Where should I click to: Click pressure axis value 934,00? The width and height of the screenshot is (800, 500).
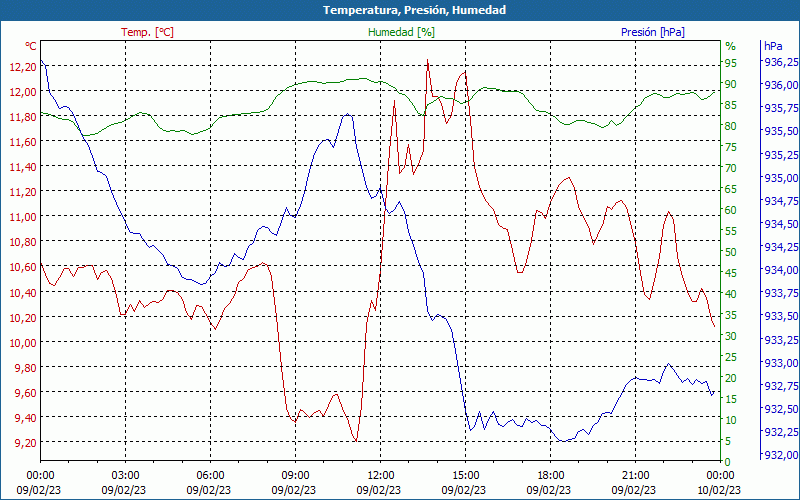pyautogui.click(x=781, y=270)
